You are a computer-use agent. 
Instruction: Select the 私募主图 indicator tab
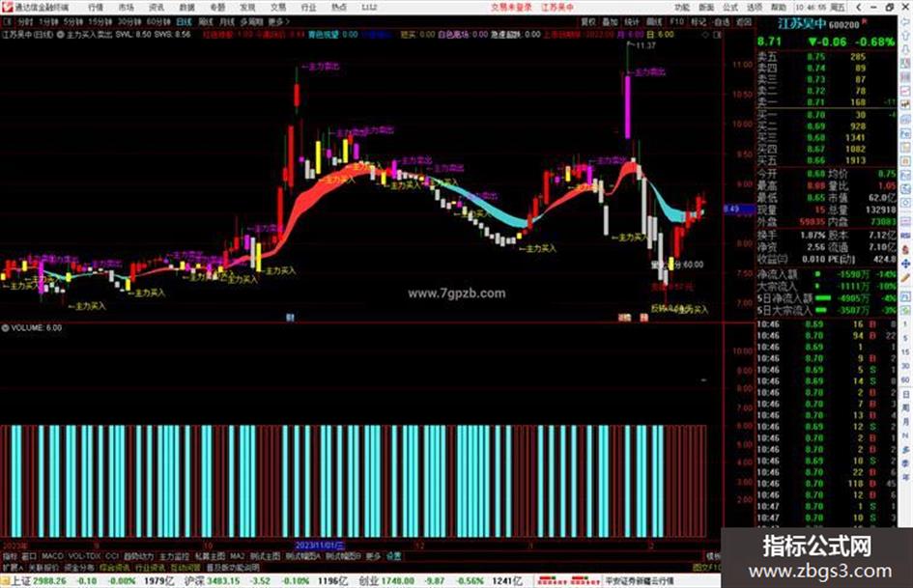click(210, 556)
